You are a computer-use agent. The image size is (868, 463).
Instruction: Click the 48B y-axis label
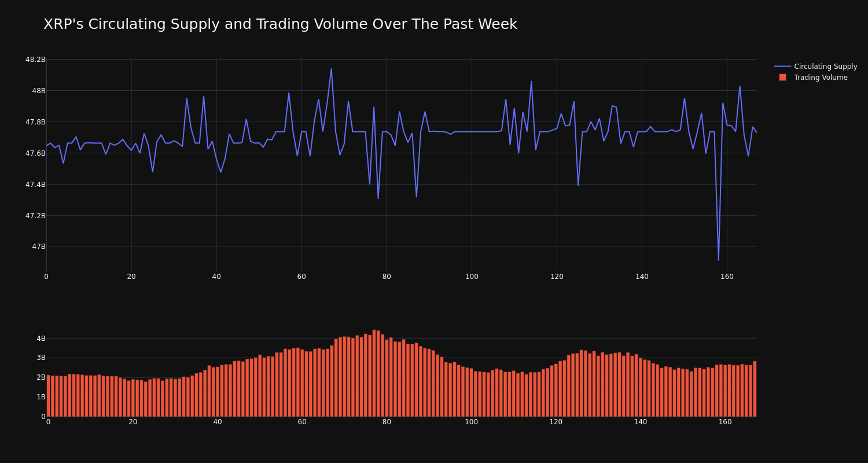39,91
